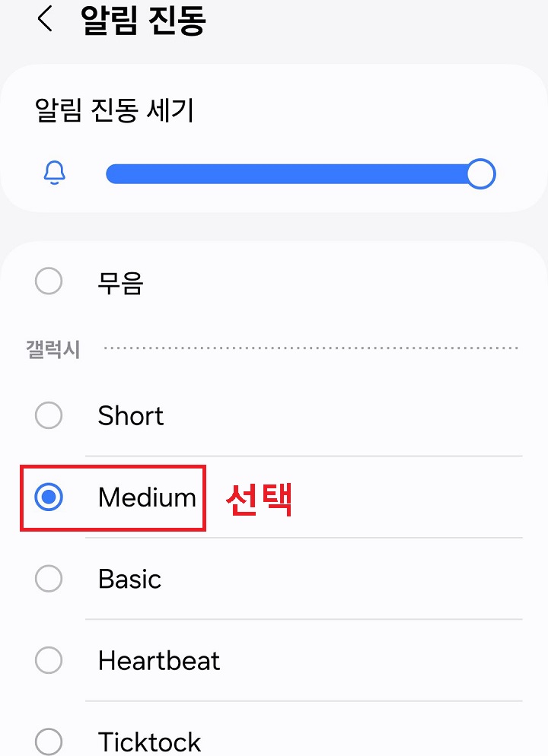Tap the back arrow to return

(x=44, y=21)
